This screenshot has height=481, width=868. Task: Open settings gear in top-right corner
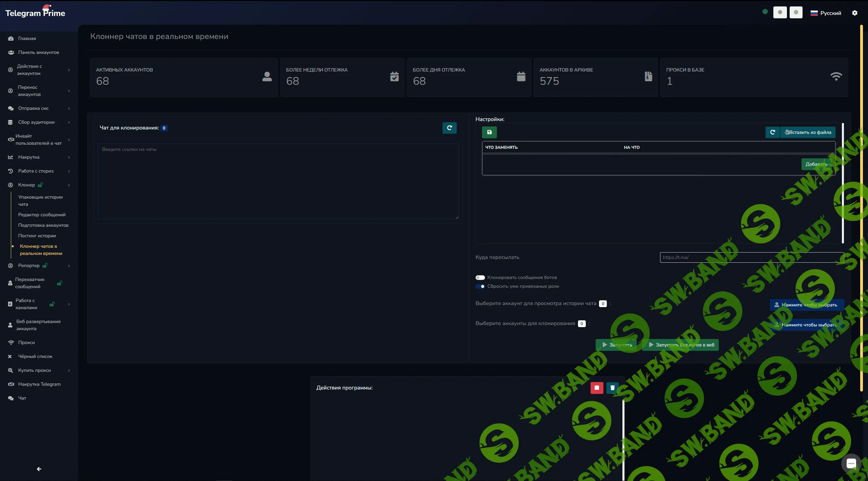pos(854,13)
